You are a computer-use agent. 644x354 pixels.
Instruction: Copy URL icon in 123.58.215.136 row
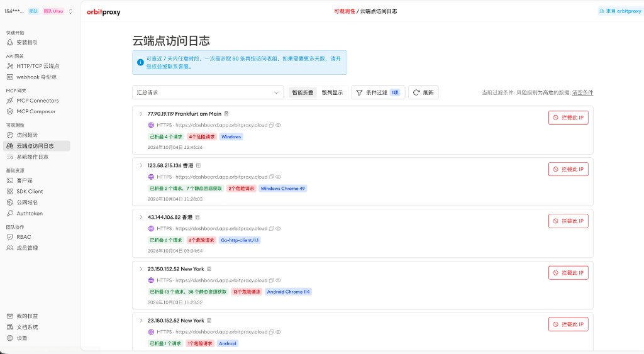[x=271, y=177]
